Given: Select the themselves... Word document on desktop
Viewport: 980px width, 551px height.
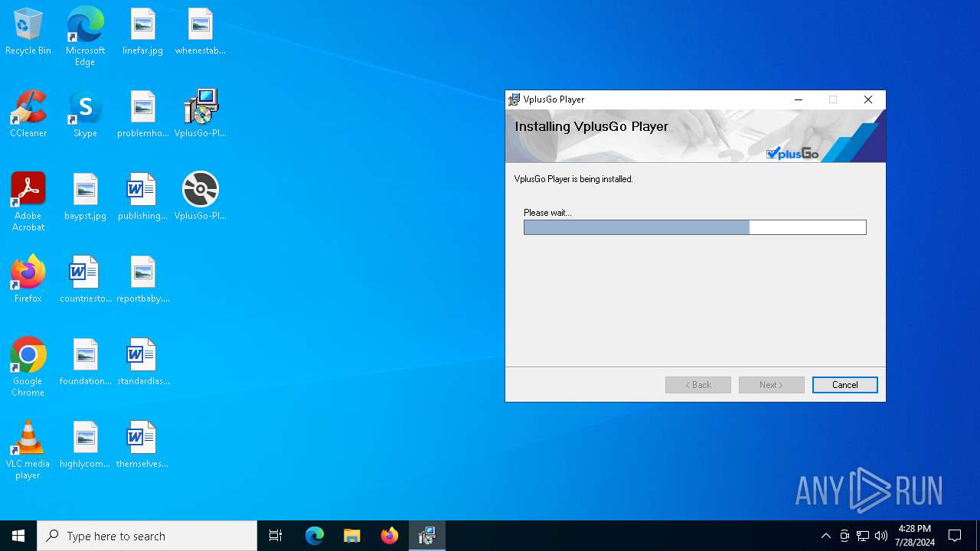Looking at the screenshot, I should 142,445.
